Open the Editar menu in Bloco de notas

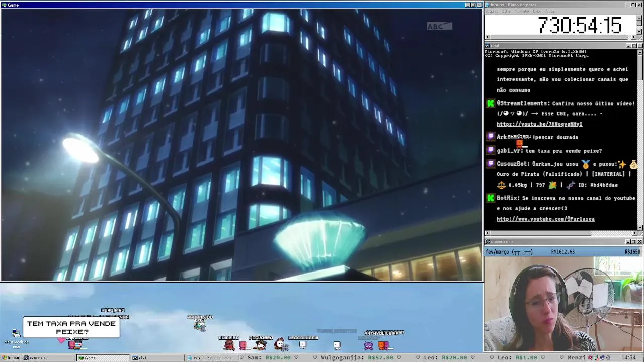click(507, 11)
